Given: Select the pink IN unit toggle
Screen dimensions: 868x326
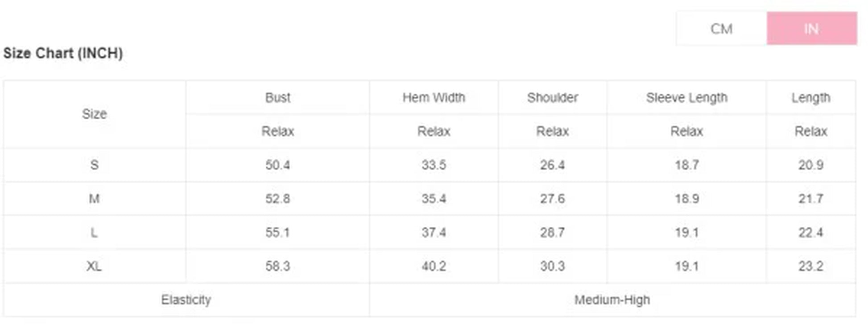Looking at the screenshot, I should coord(811,29).
